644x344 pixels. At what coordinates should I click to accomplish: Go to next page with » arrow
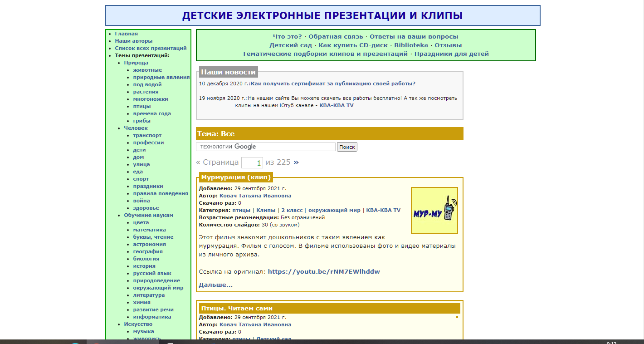click(x=296, y=162)
